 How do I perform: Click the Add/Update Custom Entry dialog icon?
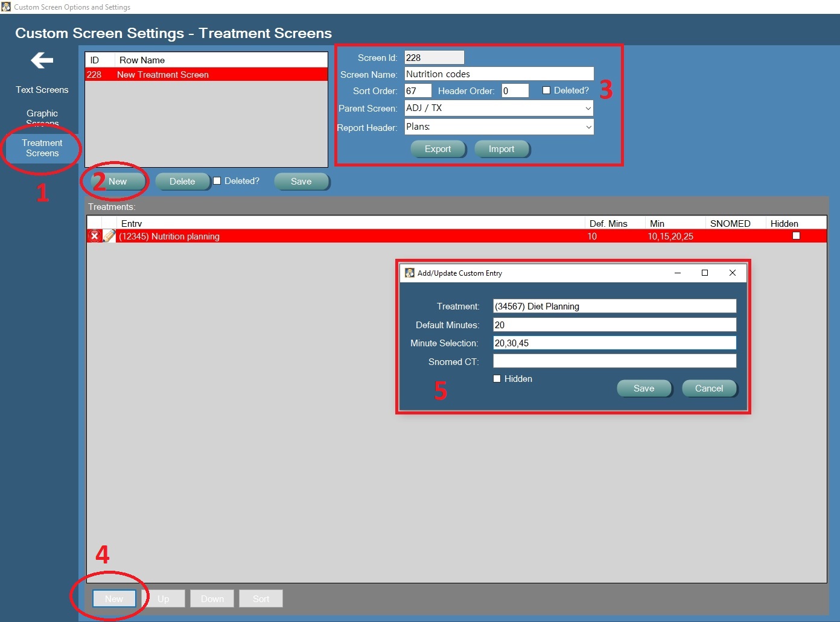pyautogui.click(x=410, y=273)
